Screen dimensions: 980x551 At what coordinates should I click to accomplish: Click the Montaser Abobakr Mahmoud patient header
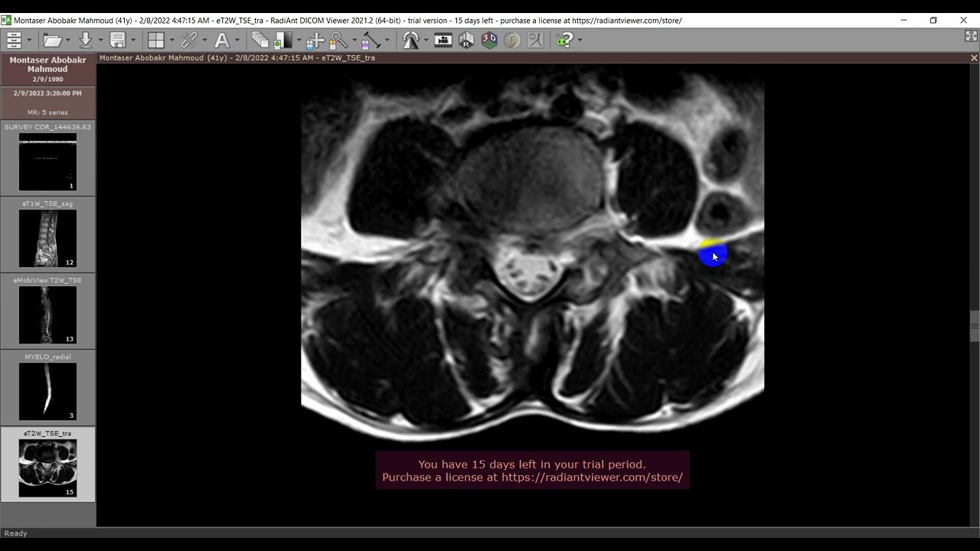47,70
